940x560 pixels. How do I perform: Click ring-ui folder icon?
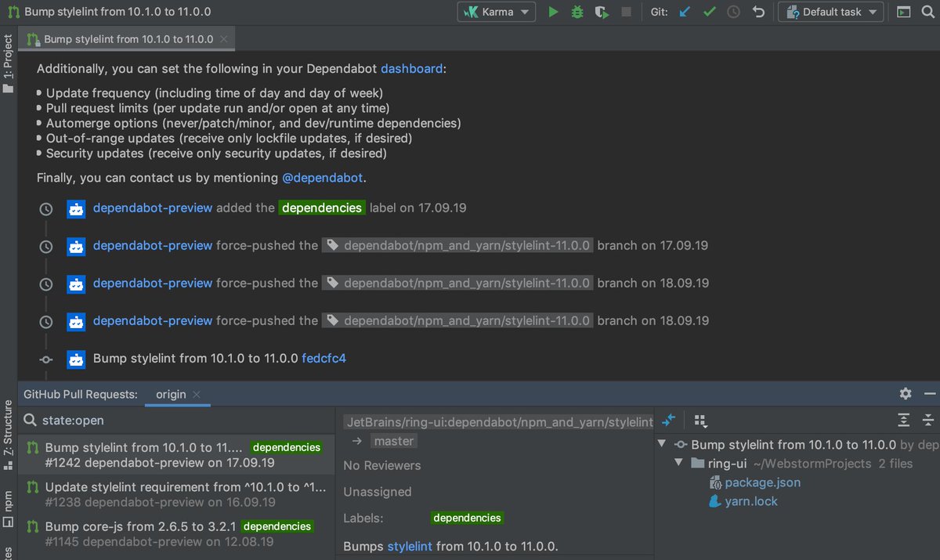[697, 464]
